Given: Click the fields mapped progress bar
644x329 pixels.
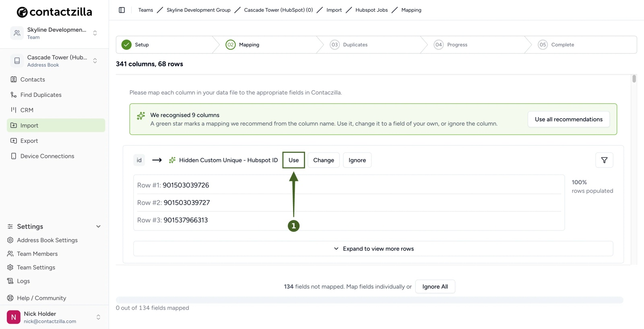Looking at the screenshot, I should 369,300.
